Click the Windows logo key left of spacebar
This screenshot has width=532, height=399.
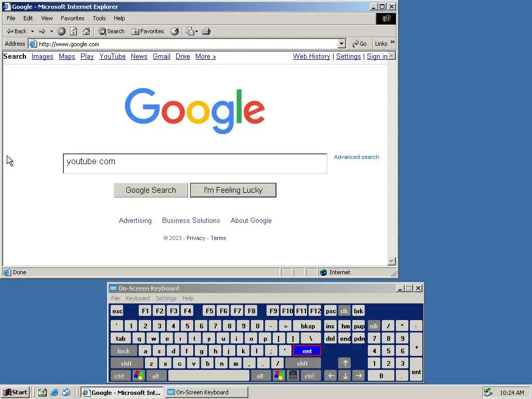[138, 376]
